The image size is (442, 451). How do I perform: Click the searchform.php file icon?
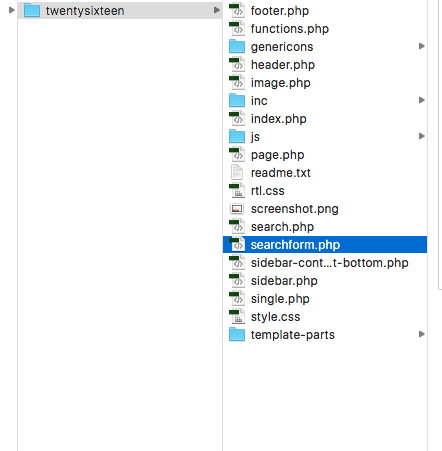coord(237,244)
